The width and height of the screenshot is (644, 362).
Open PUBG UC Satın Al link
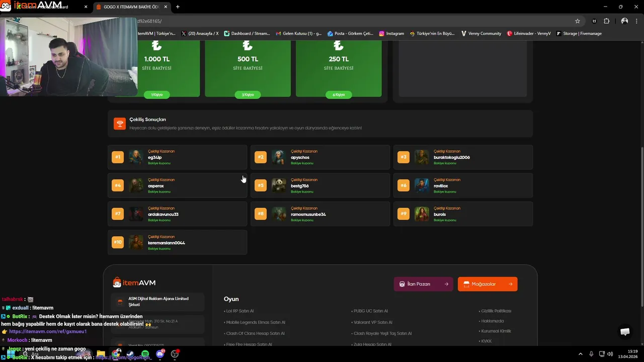point(370,311)
